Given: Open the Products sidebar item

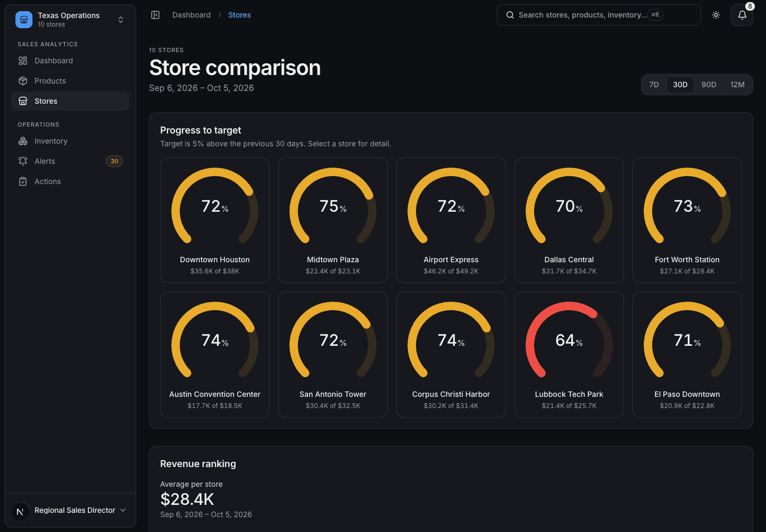Looking at the screenshot, I should 70,81.
